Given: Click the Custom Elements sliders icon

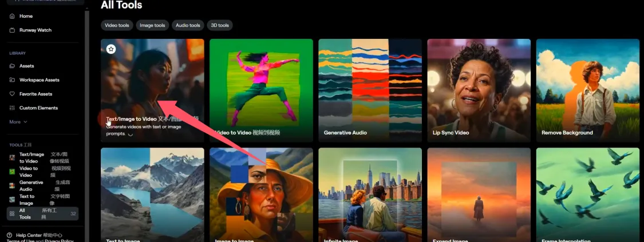Looking at the screenshot, I should pos(12,108).
